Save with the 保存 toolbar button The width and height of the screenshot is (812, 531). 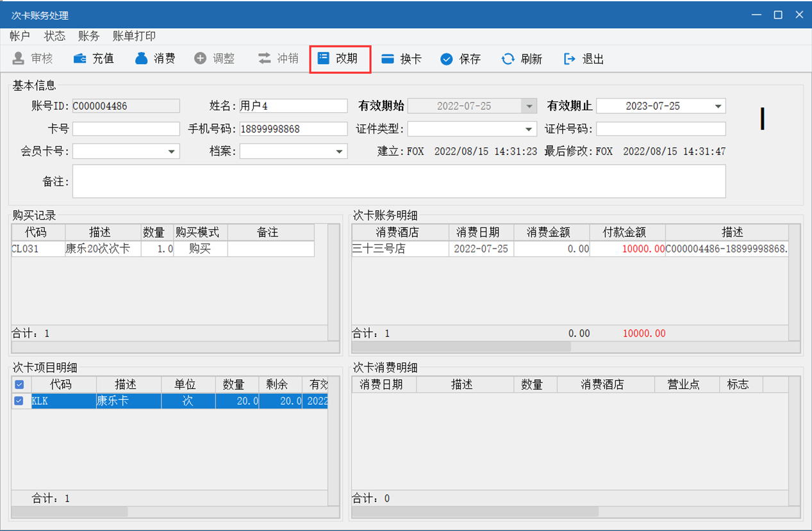click(x=461, y=59)
